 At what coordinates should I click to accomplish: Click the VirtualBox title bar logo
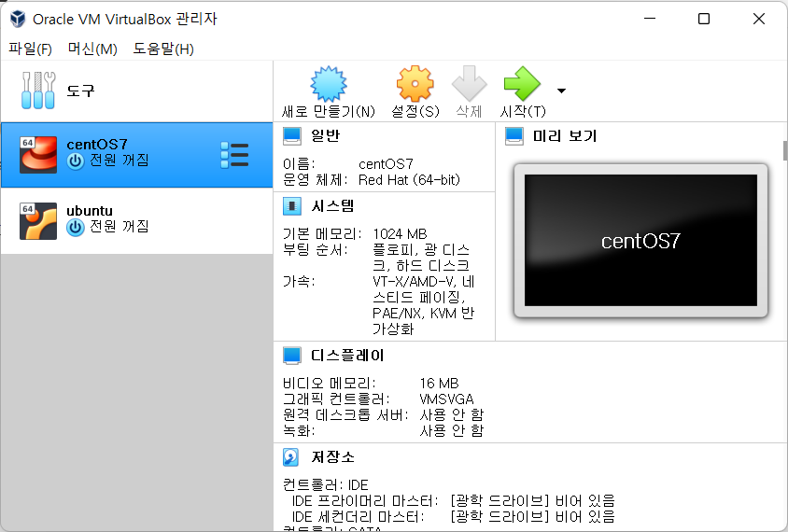click(18, 19)
